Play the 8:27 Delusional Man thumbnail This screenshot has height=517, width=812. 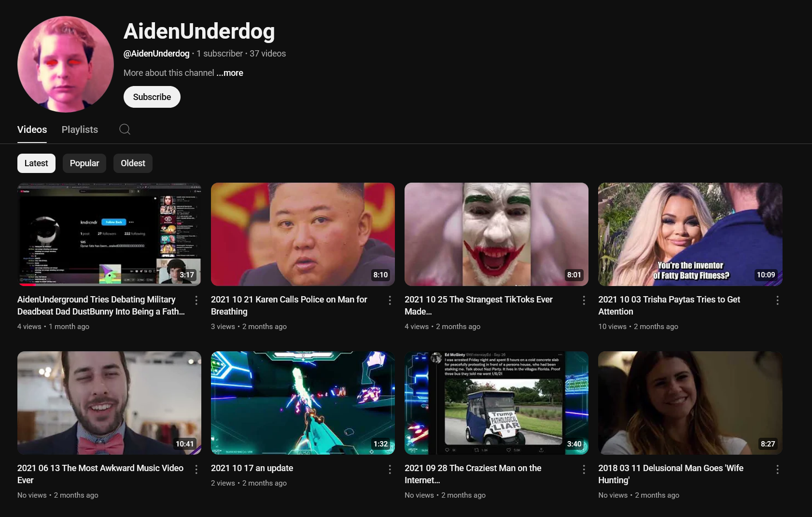[x=690, y=403]
